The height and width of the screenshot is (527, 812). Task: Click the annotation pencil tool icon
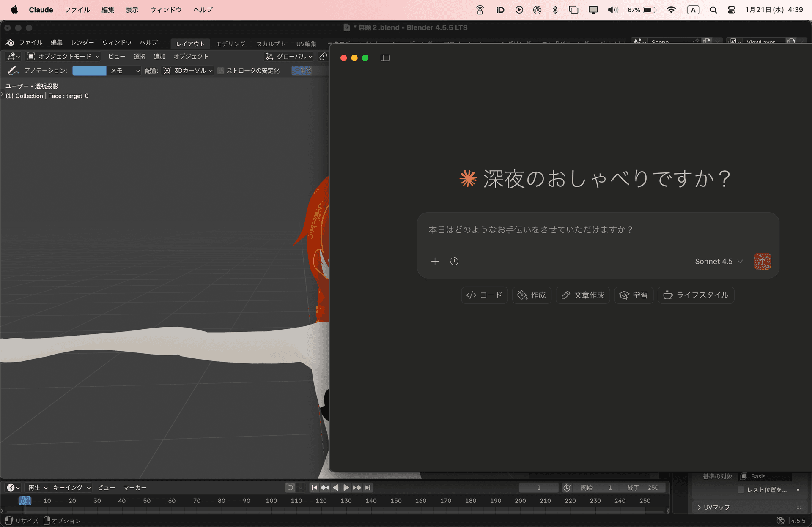(x=13, y=71)
